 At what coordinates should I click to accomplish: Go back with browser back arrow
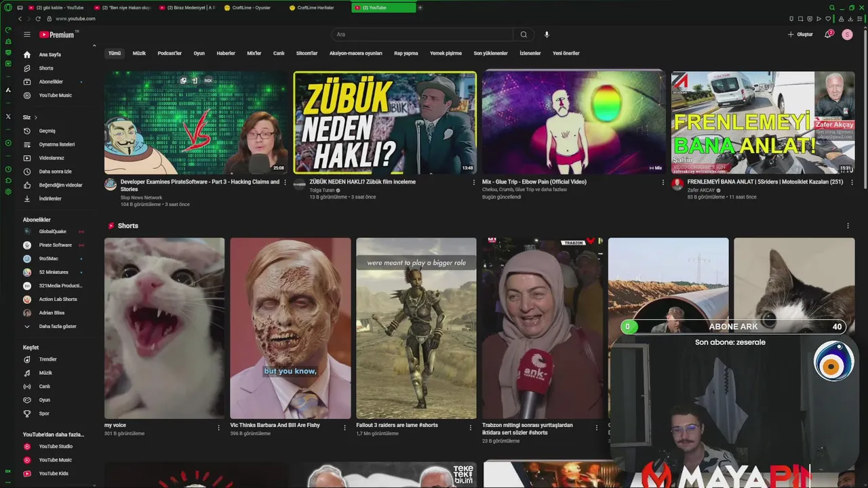coord(20,19)
